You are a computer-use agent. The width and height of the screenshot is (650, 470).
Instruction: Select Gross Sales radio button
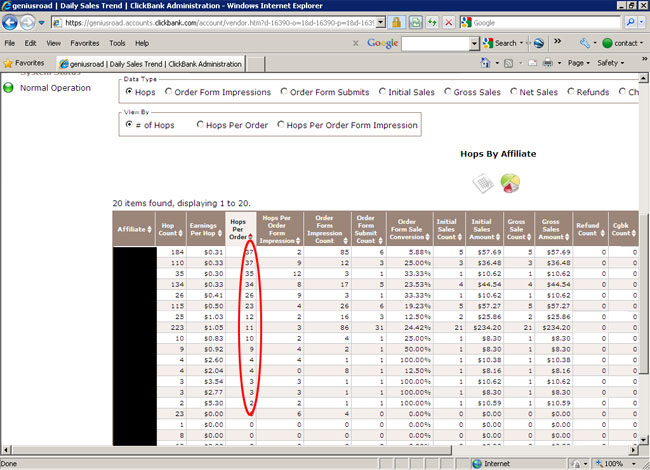point(448,92)
